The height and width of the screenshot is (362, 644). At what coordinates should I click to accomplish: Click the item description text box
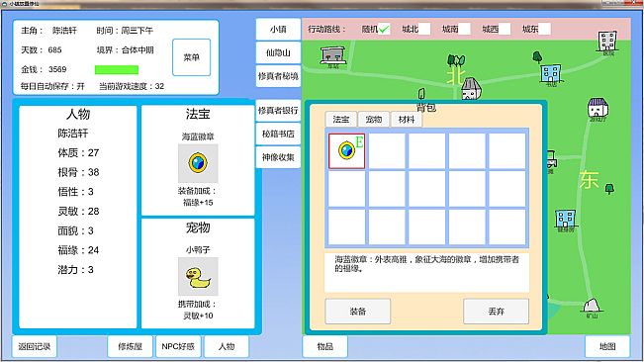click(x=426, y=273)
